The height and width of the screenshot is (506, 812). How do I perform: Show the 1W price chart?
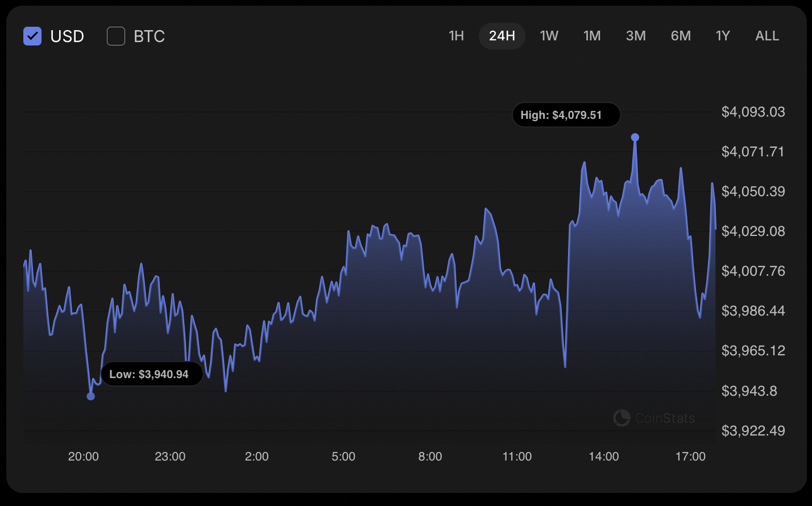point(549,36)
